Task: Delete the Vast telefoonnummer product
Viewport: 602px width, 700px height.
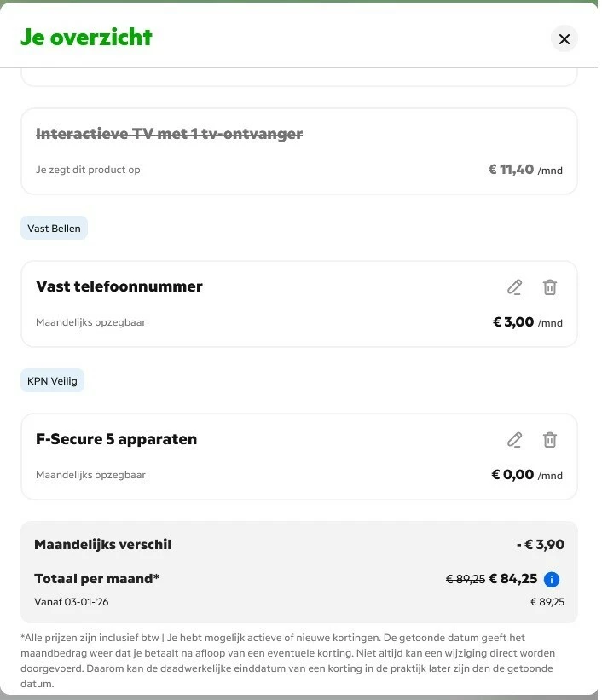Action: point(550,287)
